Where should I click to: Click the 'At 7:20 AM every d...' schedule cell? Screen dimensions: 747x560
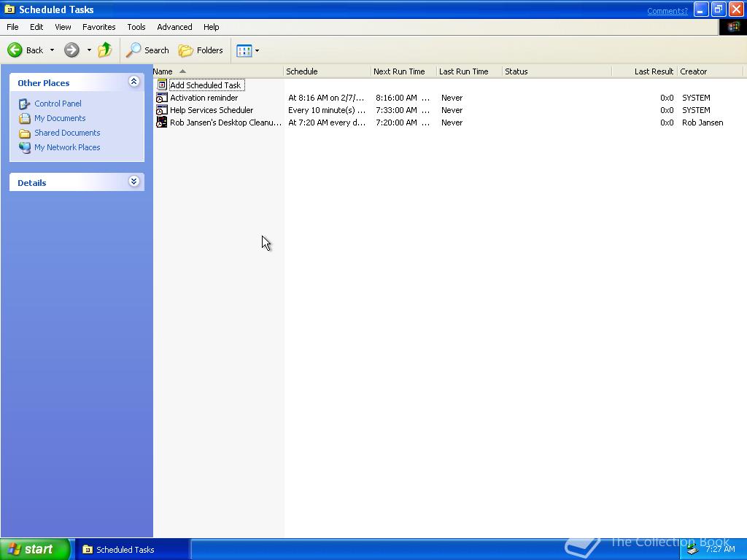[327, 122]
